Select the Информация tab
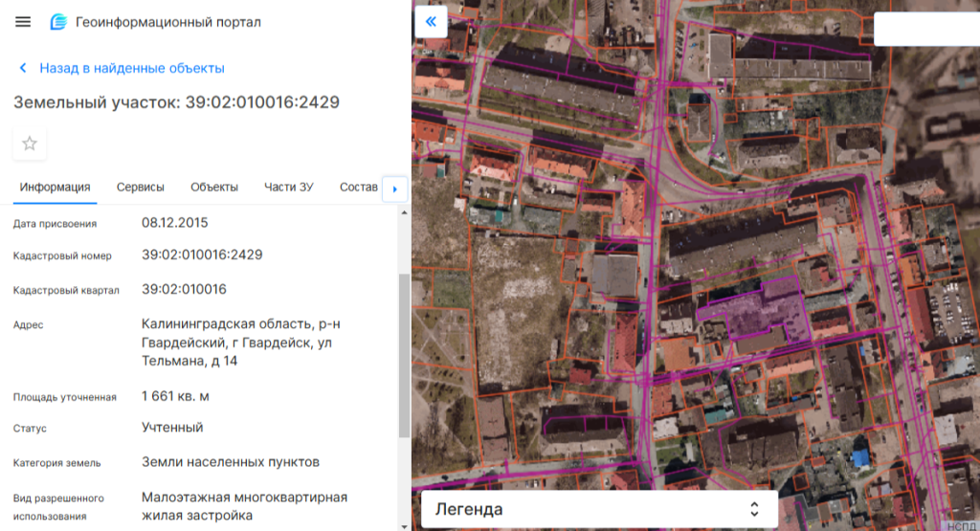This screenshot has width=980, height=531. pyautogui.click(x=56, y=188)
